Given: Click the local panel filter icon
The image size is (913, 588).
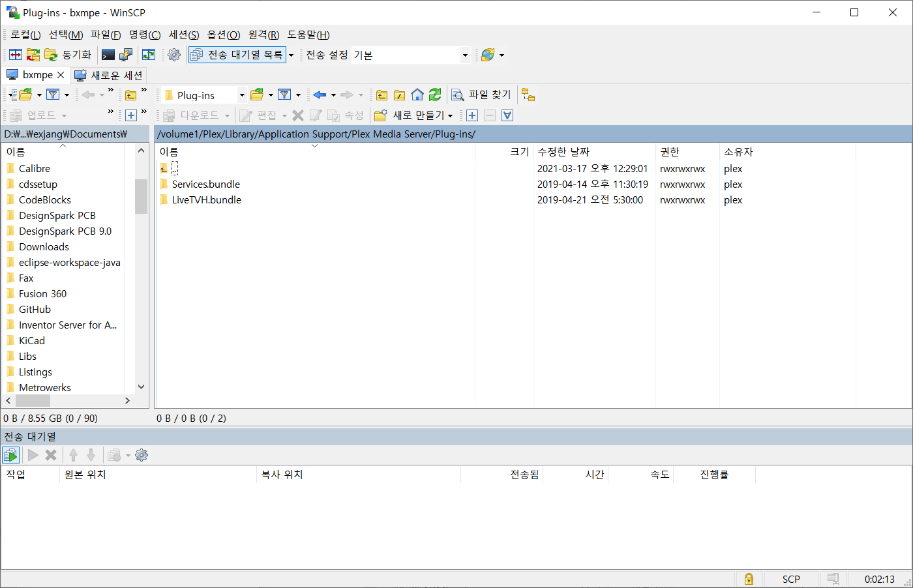Looking at the screenshot, I should (53, 95).
